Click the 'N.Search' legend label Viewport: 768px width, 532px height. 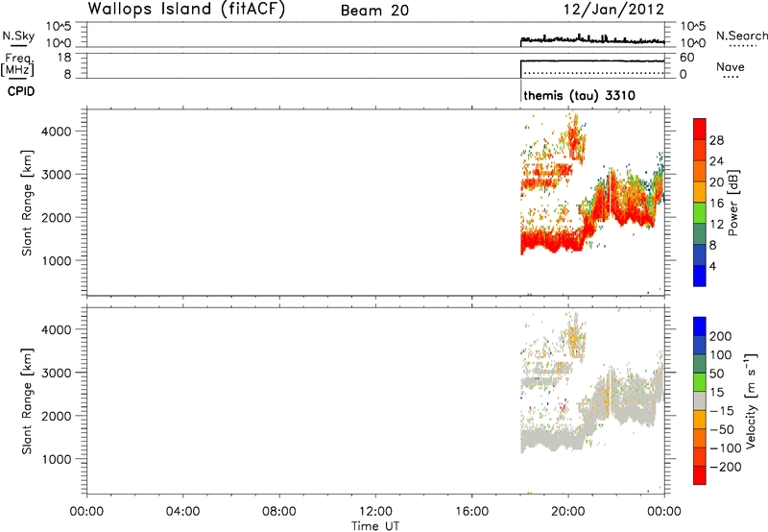pyautogui.click(x=742, y=36)
